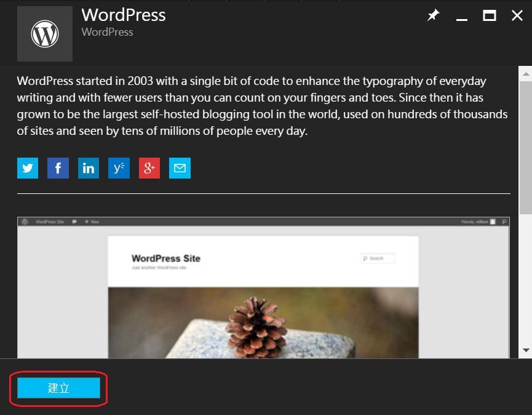Share WordPress on Twitter
This screenshot has width=532, height=415.
click(28, 167)
